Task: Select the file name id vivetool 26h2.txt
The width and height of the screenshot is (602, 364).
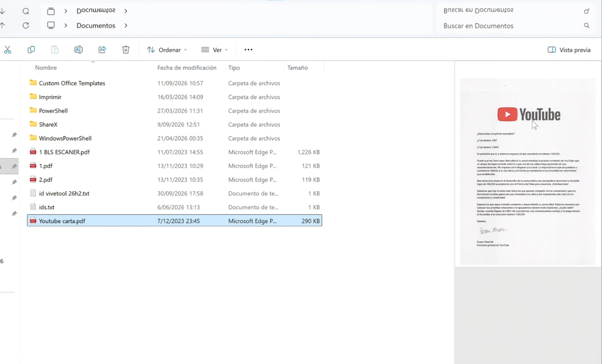Action: coord(64,193)
